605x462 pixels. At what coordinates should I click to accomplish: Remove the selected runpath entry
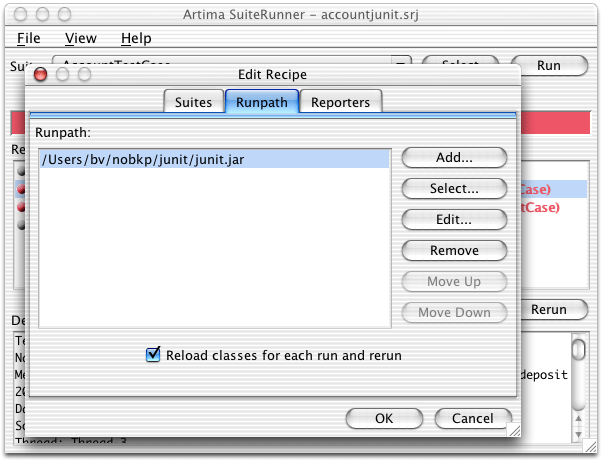tap(454, 250)
